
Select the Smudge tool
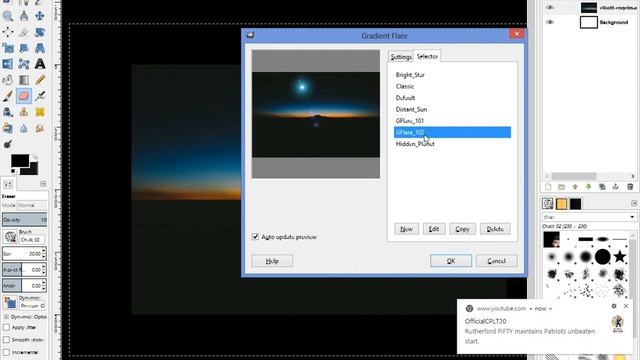(40, 128)
